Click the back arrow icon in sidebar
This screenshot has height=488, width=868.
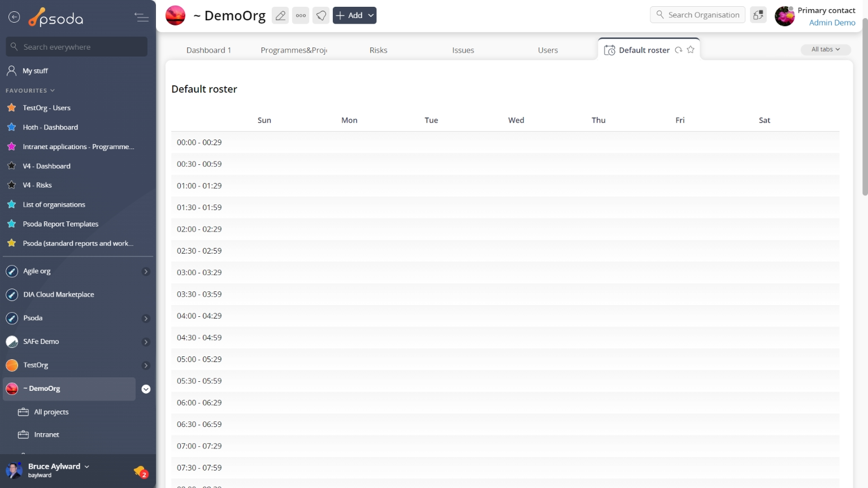pyautogui.click(x=14, y=18)
